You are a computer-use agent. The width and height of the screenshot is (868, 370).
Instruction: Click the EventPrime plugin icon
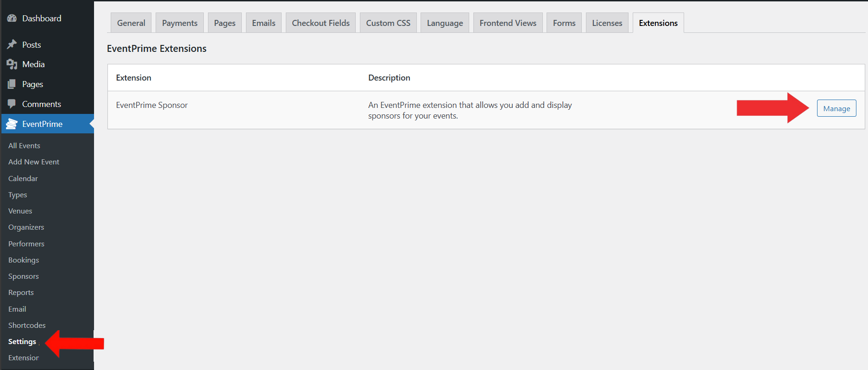pos(12,124)
